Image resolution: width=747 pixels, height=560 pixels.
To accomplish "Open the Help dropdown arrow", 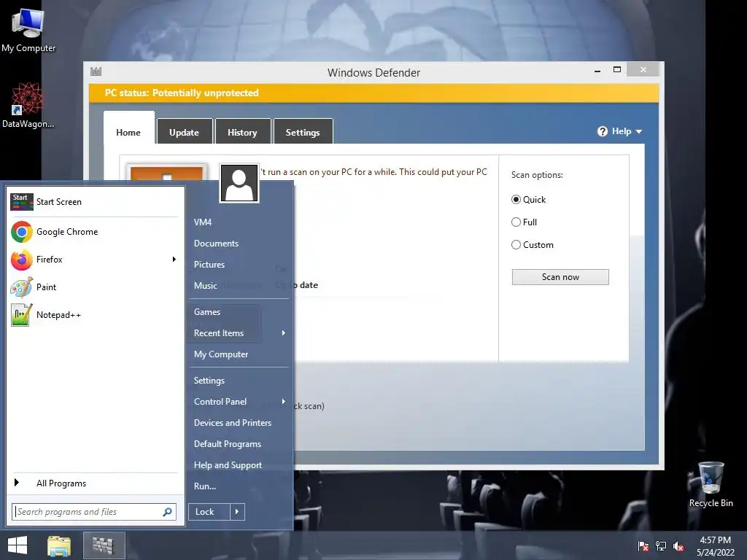I will tap(639, 131).
